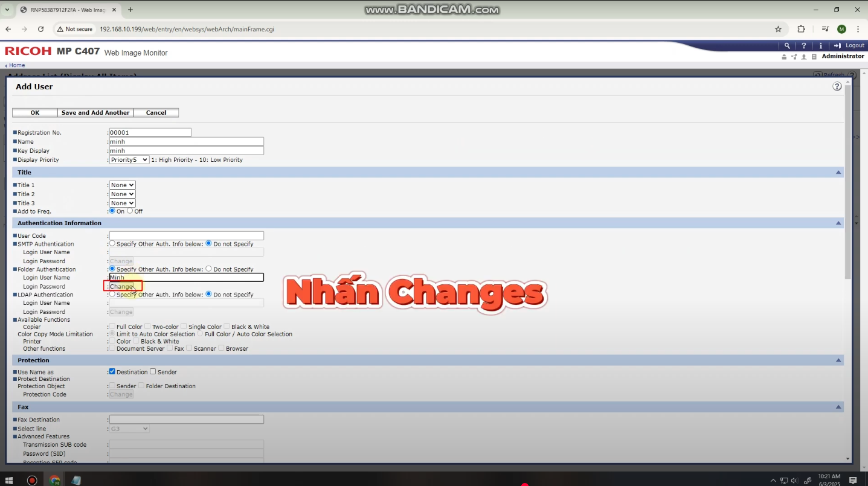Click the Add User help icon

(x=837, y=86)
